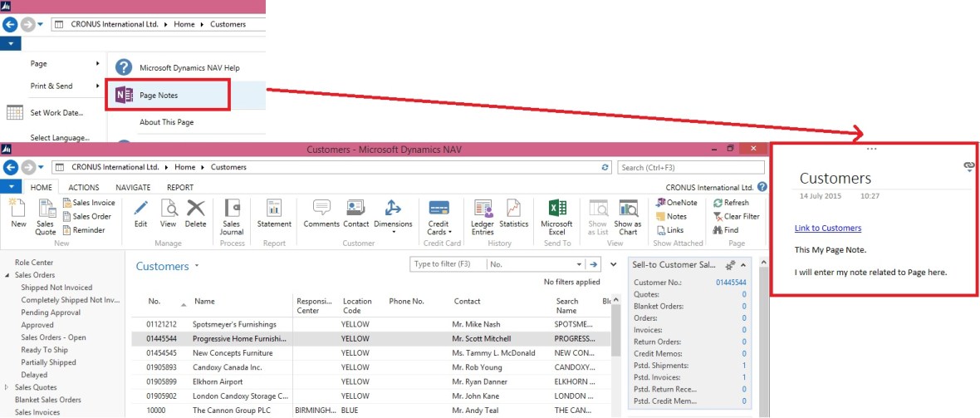Viewport: 980px width, 418px height.
Task: Show attached Links
Action: pos(670,229)
